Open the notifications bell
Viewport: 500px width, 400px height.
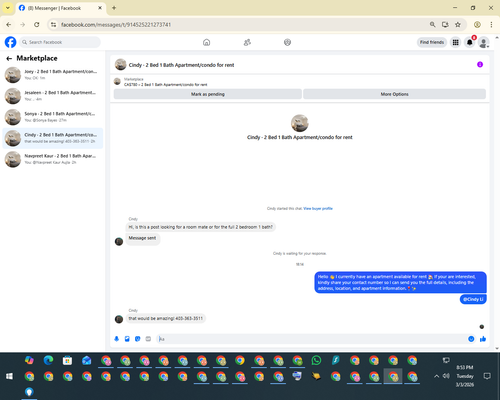pyautogui.click(x=470, y=42)
